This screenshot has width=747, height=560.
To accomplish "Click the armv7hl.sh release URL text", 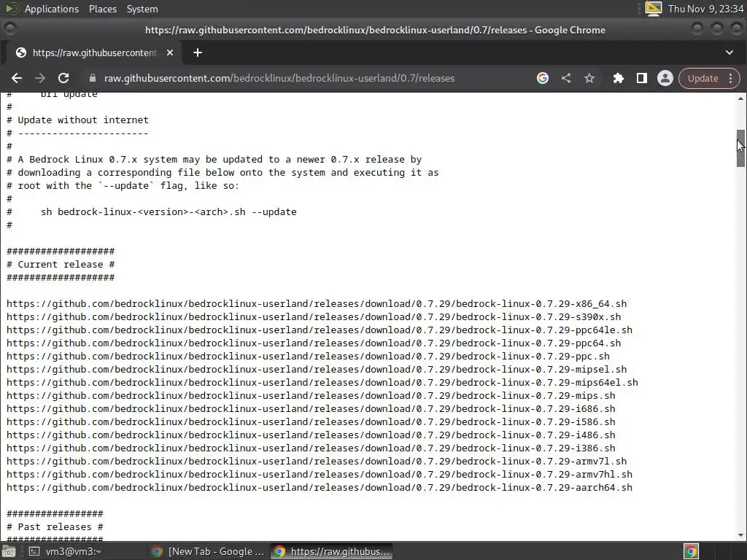I will coord(320,474).
